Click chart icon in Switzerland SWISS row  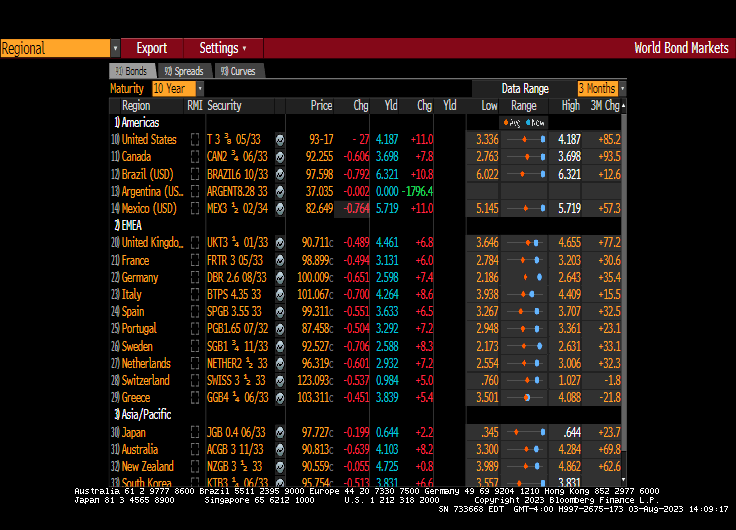point(280,380)
